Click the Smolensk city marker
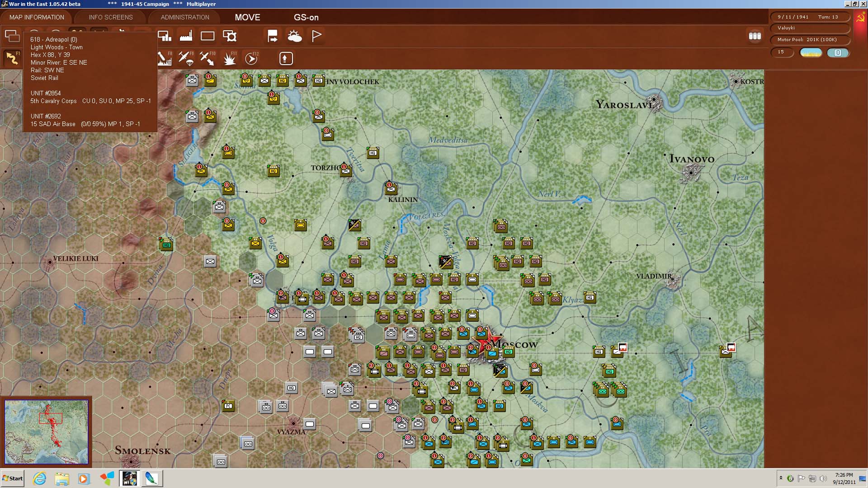The image size is (868, 488). [131, 461]
